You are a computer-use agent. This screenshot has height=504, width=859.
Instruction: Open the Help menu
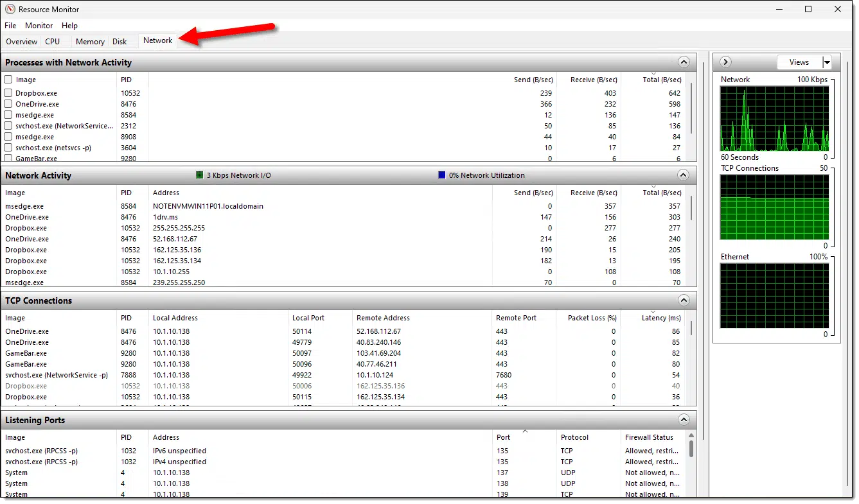pyautogui.click(x=69, y=26)
